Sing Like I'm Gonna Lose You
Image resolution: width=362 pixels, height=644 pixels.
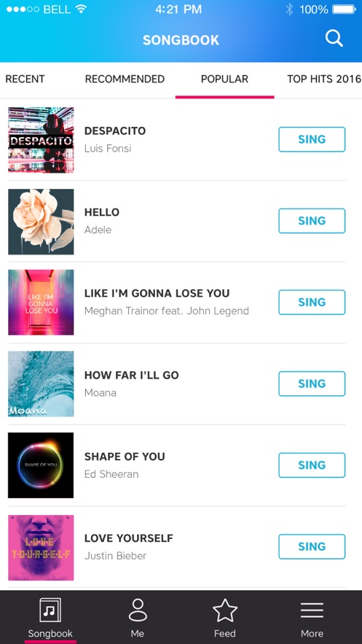coord(312,302)
